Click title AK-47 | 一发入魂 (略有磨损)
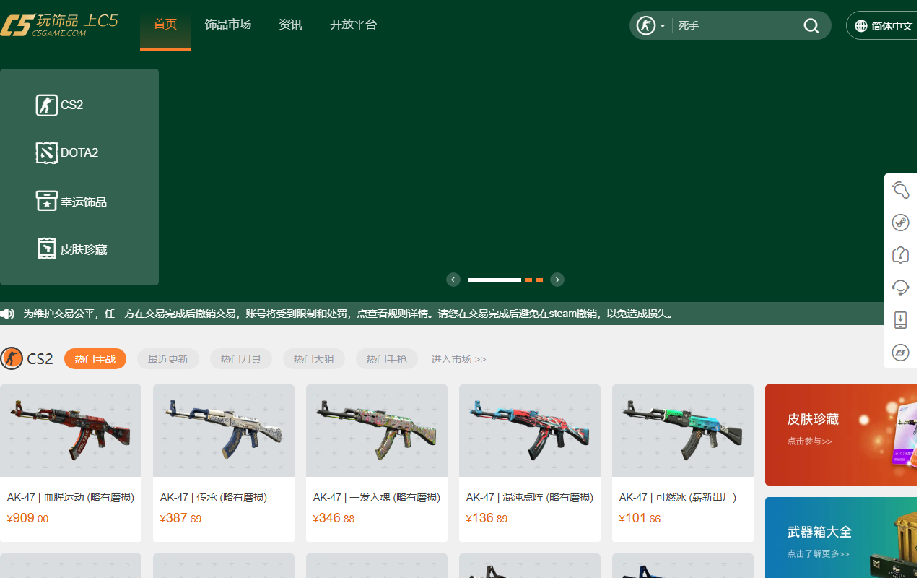This screenshot has height=578, width=924. tap(377, 497)
